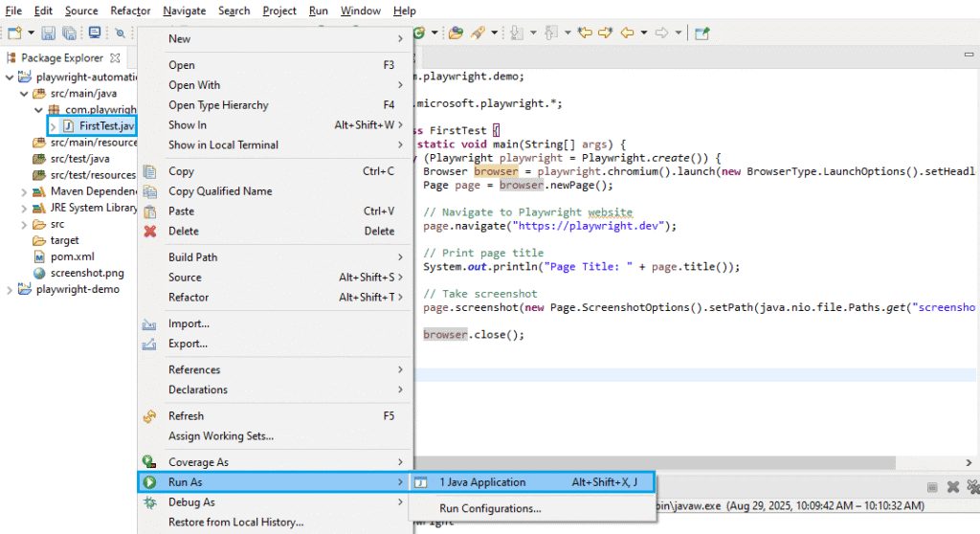This screenshot has height=534, width=980.
Task: Click the Save toolbar icon
Action: [48, 33]
